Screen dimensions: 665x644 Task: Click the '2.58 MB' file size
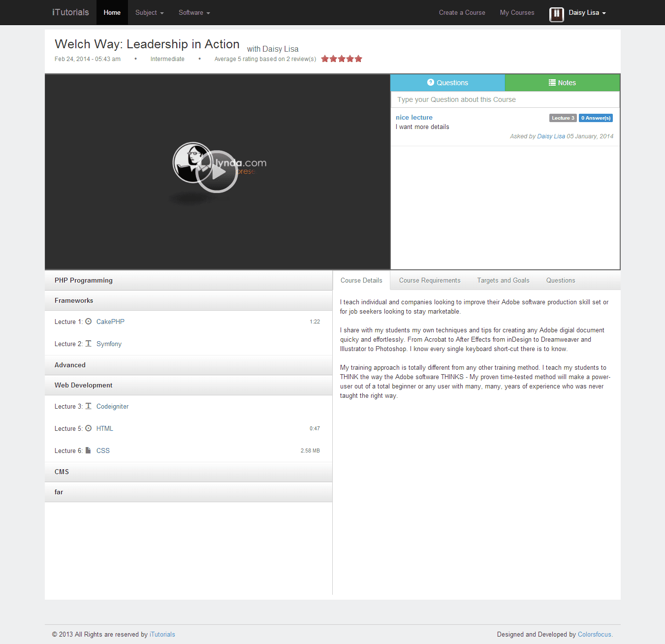(310, 451)
